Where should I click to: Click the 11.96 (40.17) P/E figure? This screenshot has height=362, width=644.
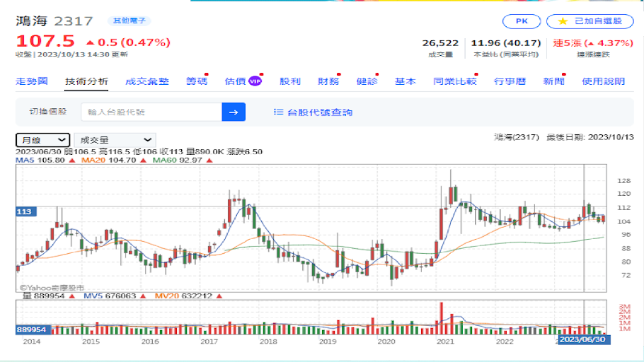tap(505, 42)
